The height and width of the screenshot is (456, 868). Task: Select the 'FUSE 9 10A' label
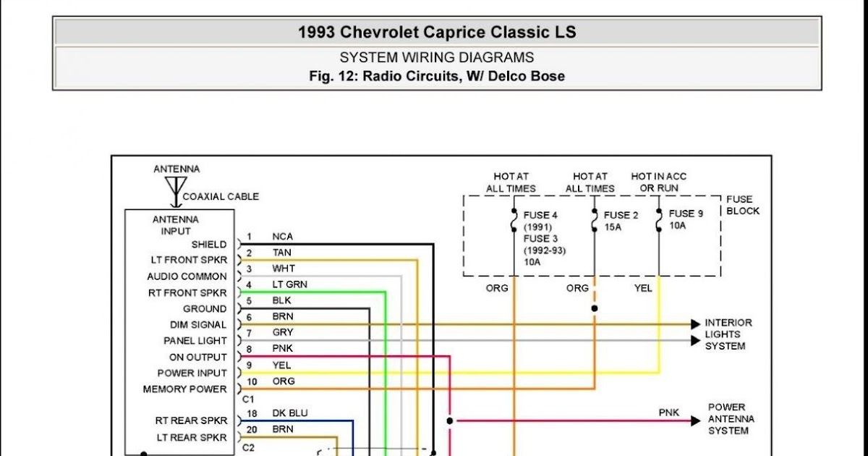click(686, 219)
